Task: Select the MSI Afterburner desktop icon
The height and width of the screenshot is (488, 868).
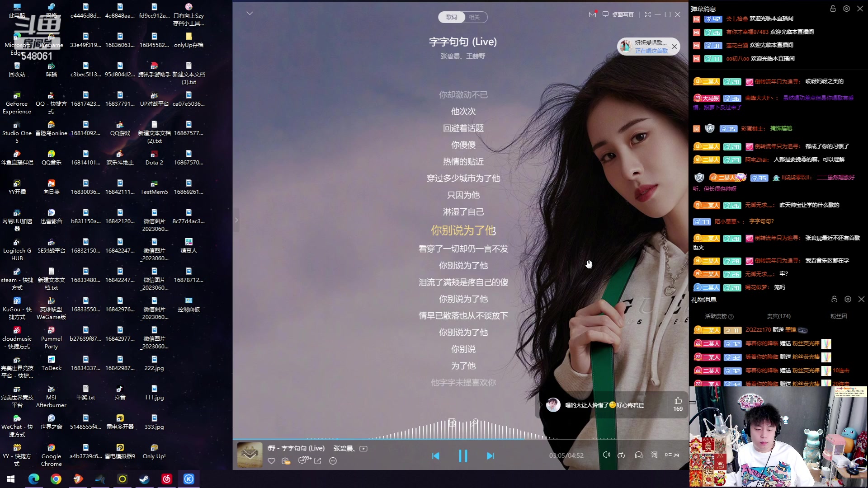Action: click(x=51, y=397)
